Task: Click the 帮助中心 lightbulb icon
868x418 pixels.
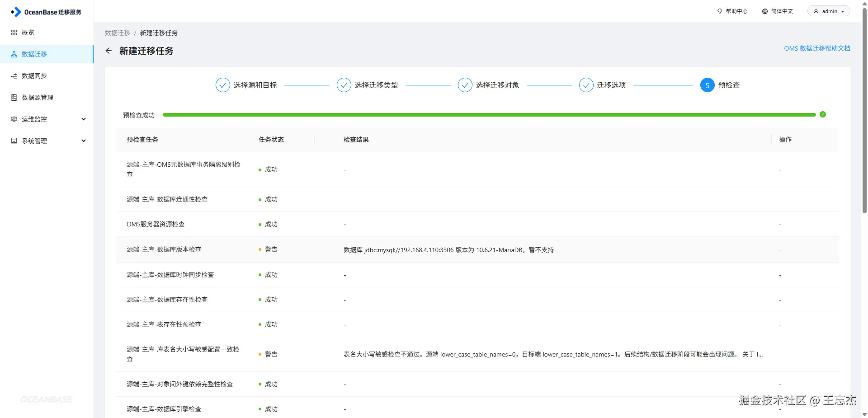Action: (720, 11)
